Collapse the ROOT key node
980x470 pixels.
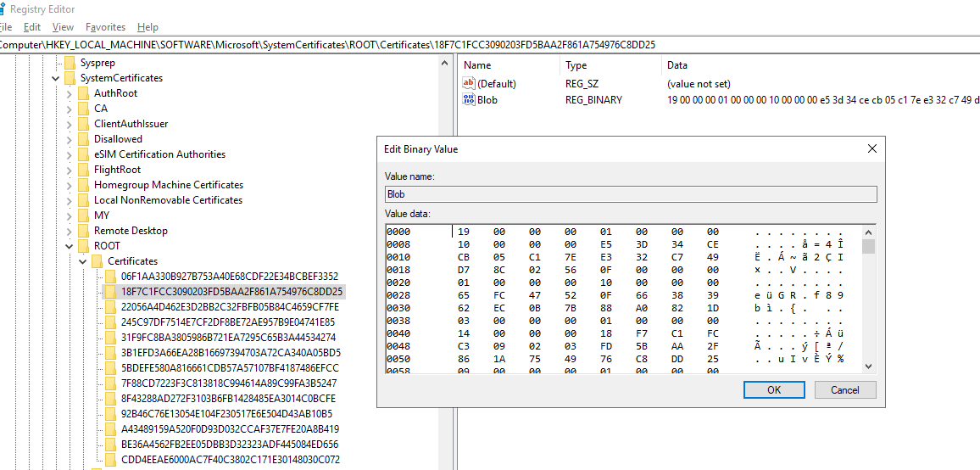point(70,246)
